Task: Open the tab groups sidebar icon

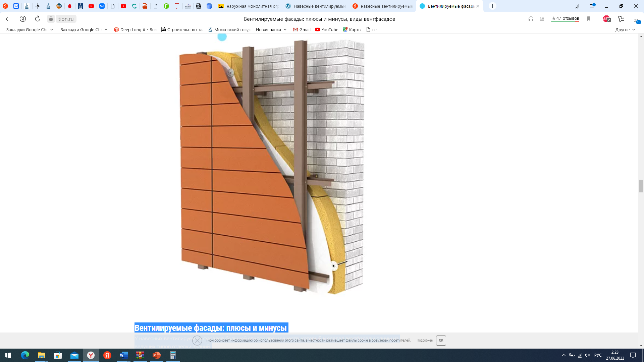Action: [x=577, y=6]
